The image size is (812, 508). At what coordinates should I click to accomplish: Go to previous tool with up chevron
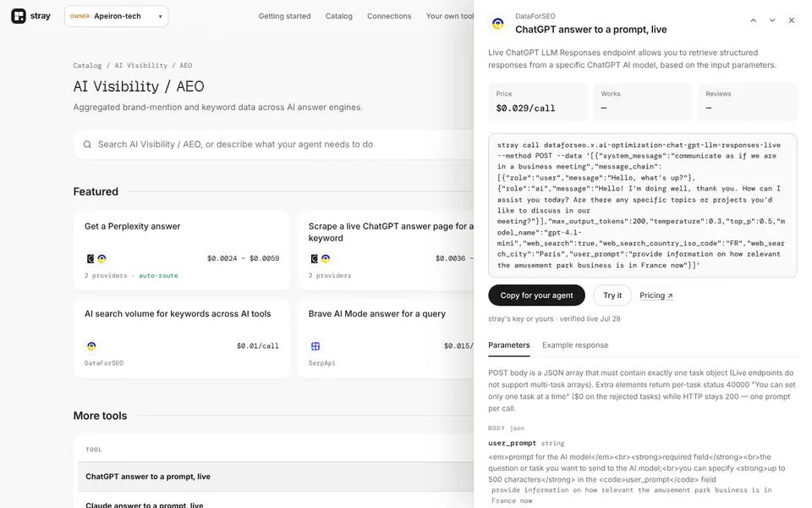coord(753,20)
